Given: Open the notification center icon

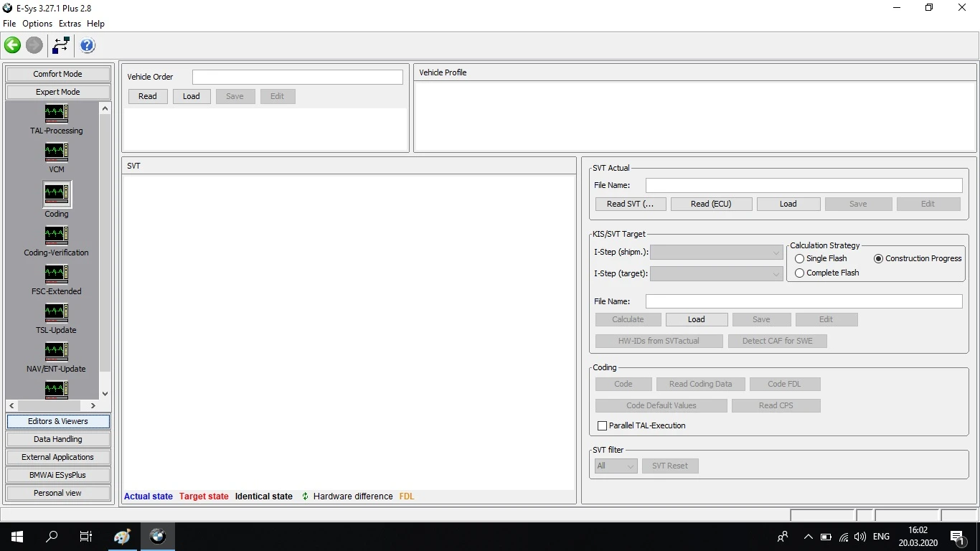Looking at the screenshot, I should (x=956, y=536).
